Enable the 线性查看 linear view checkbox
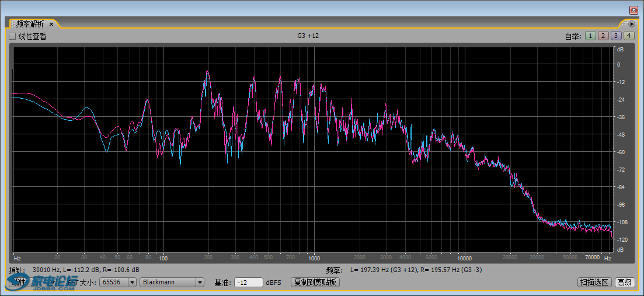This screenshot has width=644, height=296. pos(13,36)
